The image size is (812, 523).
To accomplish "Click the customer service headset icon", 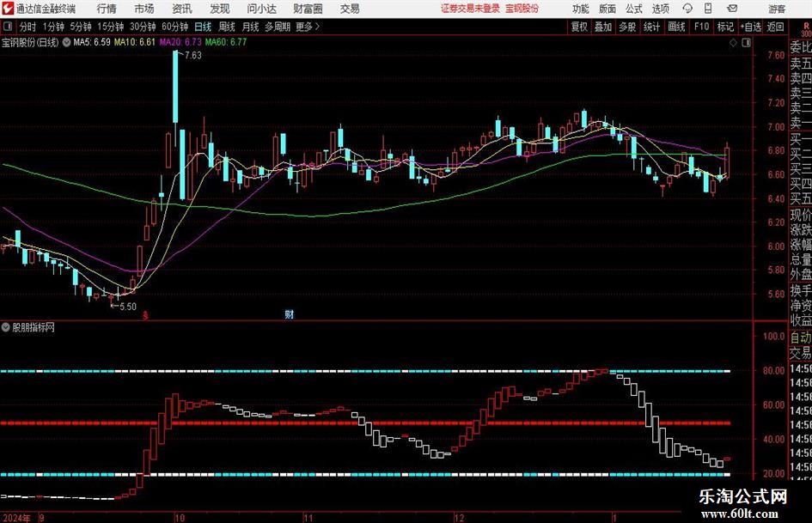I will (x=687, y=9).
